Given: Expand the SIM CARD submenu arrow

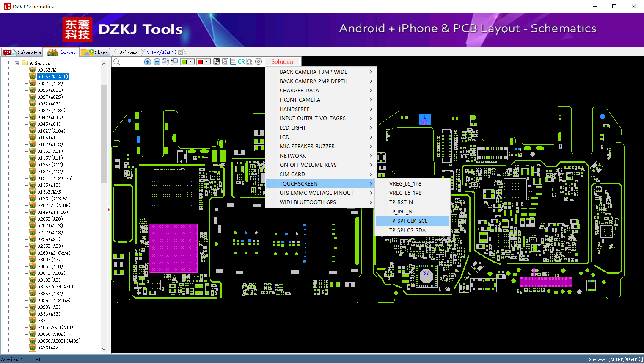Looking at the screenshot, I should [371, 175].
